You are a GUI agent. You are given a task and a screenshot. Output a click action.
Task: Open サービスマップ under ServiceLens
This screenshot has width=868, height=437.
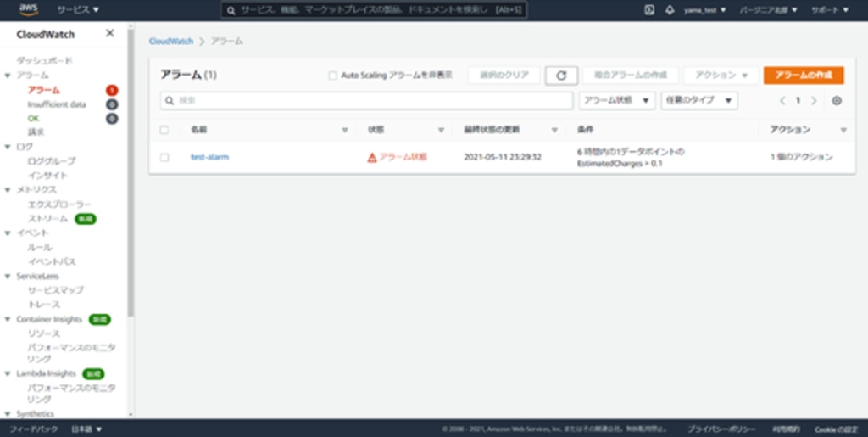tap(55, 290)
